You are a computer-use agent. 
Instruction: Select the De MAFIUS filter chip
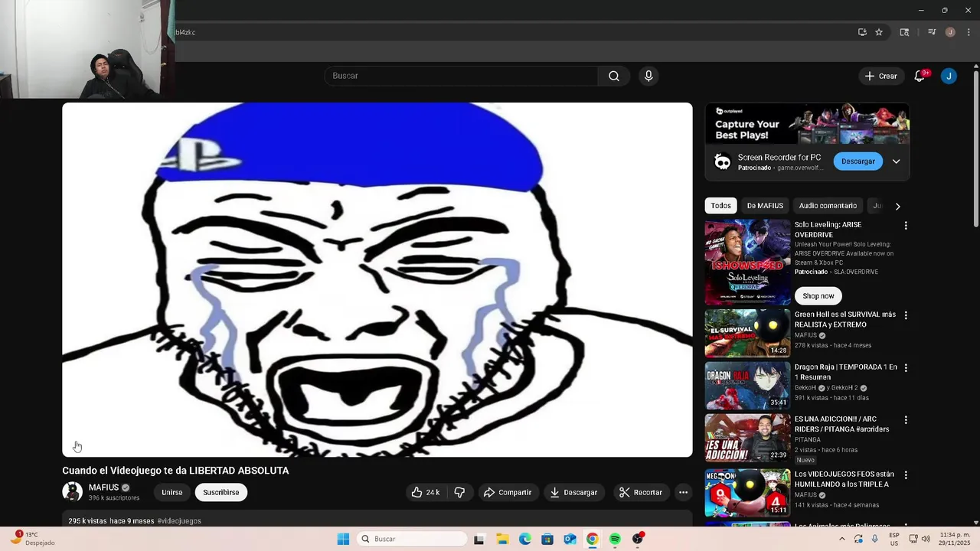pos(765,206)
